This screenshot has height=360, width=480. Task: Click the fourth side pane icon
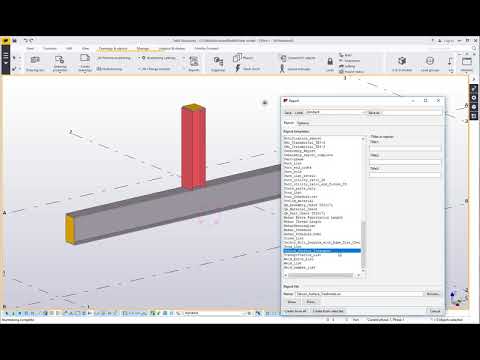(x=474, y=116)
